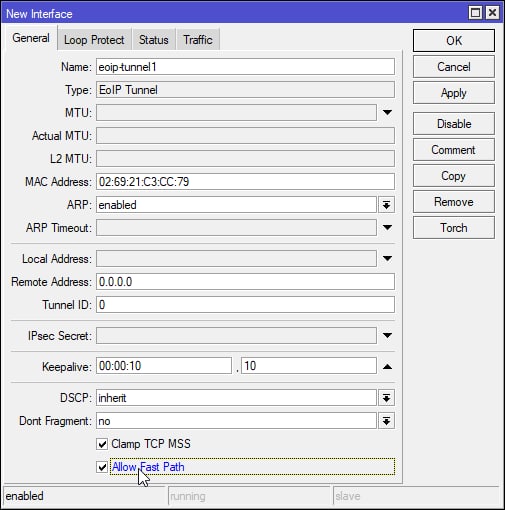Image resolution: width=505 pixels, height=510 pixels.
Task: Toggle the Clamp TCP MSS checkbox
Action: [102, 444]
